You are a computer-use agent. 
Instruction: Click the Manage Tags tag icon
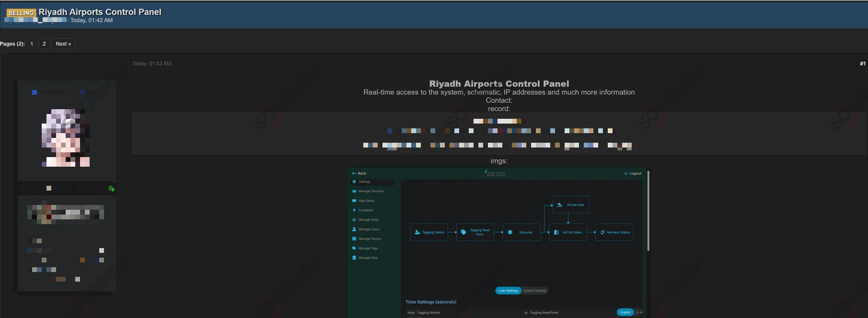pos(354,248)
